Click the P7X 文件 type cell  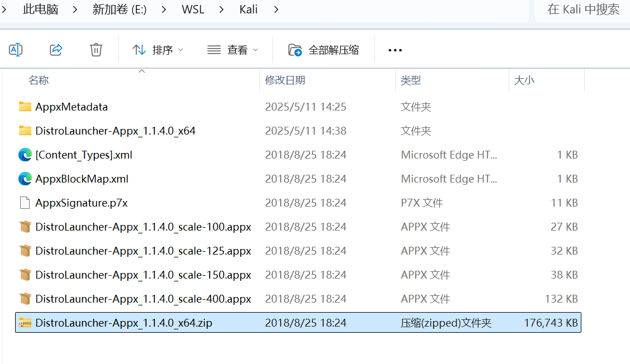point(421,203)
